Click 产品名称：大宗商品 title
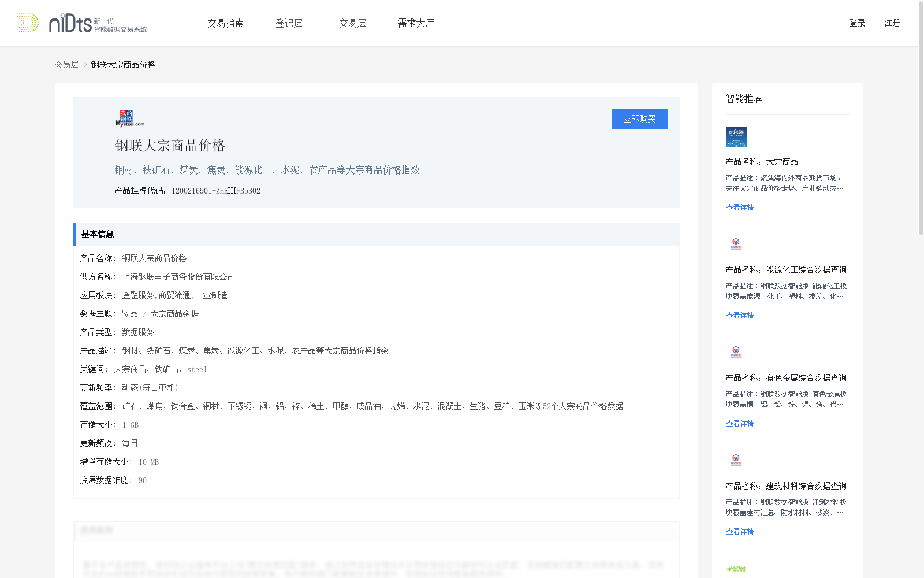 click(x=762, y=162)
